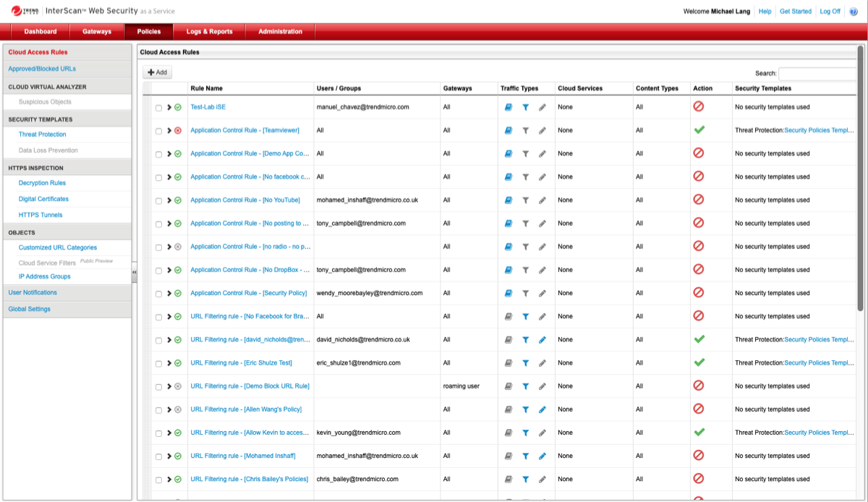Click the Get Started link
Image resolution: width=868 pixels, height=502 pixels.
click(796, 12)
